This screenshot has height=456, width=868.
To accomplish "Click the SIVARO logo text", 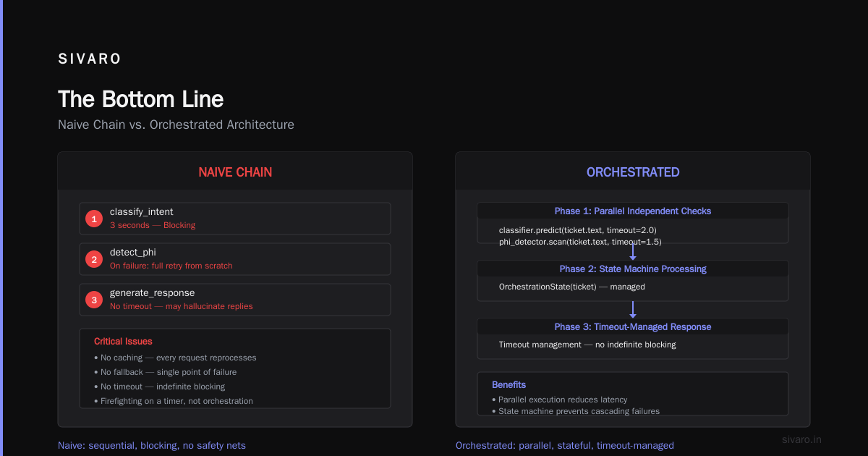I will 90,59.
